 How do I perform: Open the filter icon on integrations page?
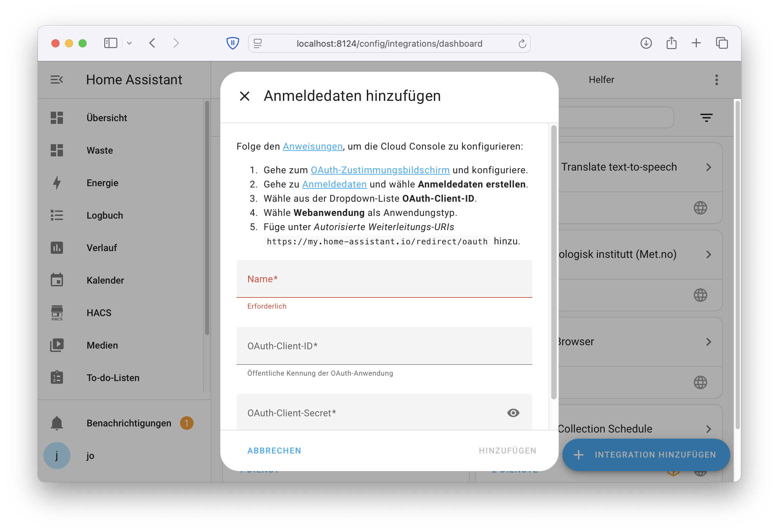(706, 118)
